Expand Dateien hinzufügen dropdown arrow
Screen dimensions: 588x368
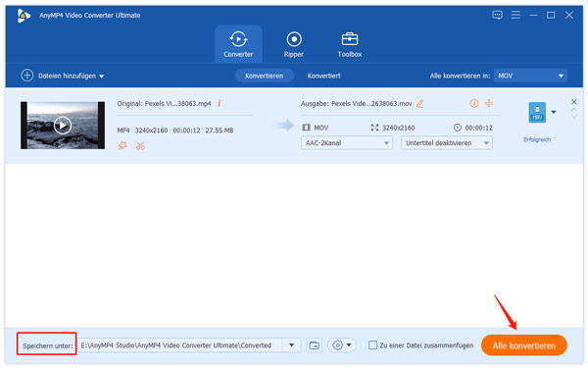click(102, 77)
